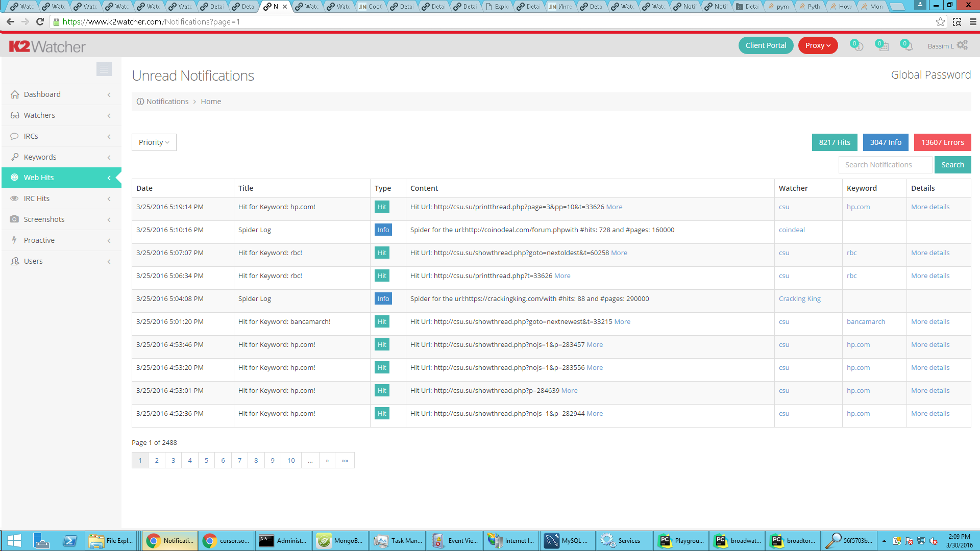Click the Search Notifications input field
Screen dimensions: 980x551
tap(885, 165)
